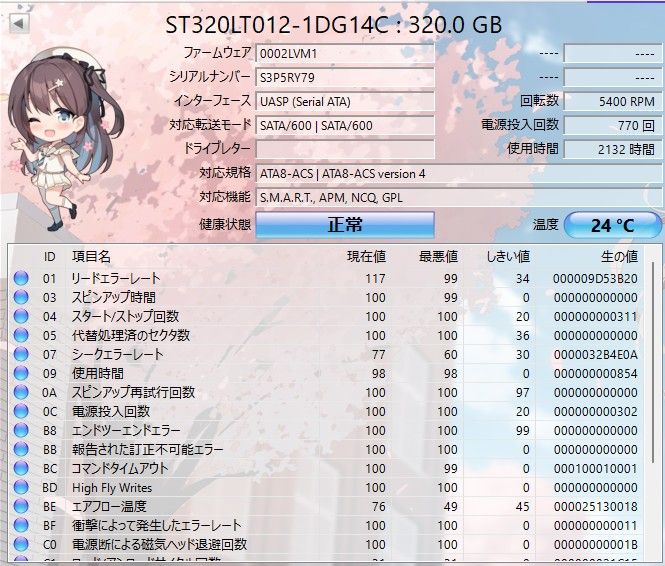Screen dimensions: 665x566
Task: Click the 生の値 column header
Action: 619,257
